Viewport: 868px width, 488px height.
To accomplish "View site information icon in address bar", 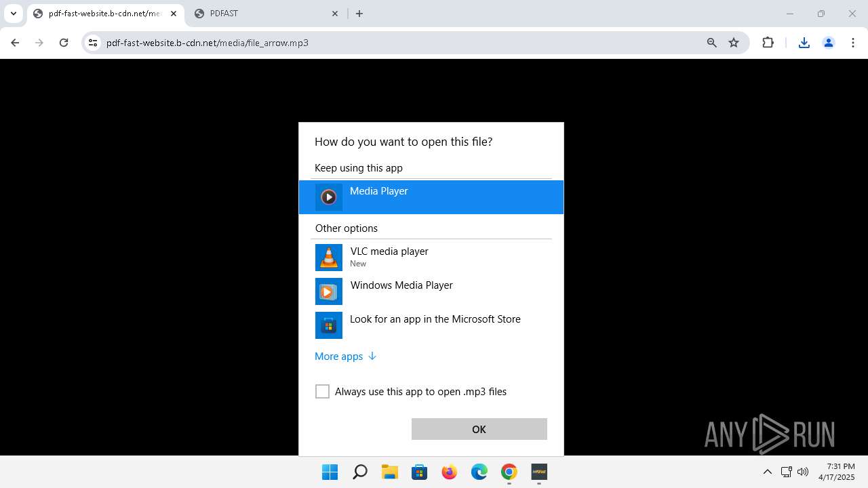I will click(x=94, y=43).
